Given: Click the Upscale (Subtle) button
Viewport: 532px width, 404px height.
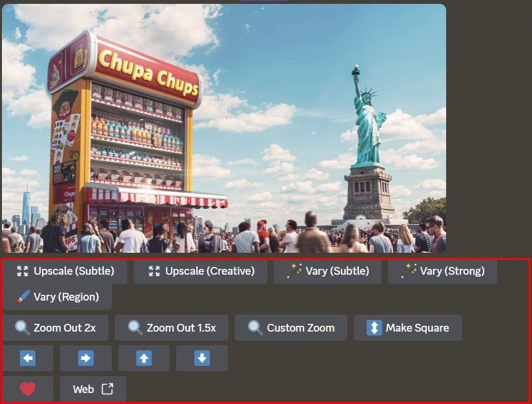Looking at the screenshot, I should pos(65,271).
